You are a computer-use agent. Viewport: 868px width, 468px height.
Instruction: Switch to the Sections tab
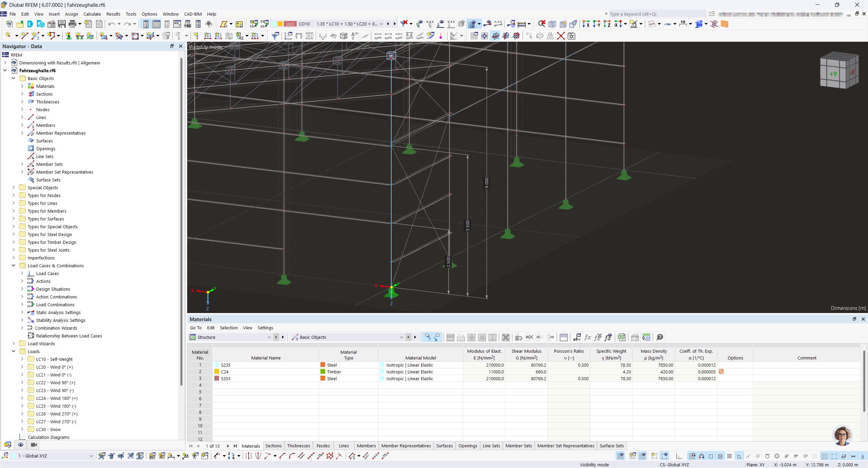point(274,446)
